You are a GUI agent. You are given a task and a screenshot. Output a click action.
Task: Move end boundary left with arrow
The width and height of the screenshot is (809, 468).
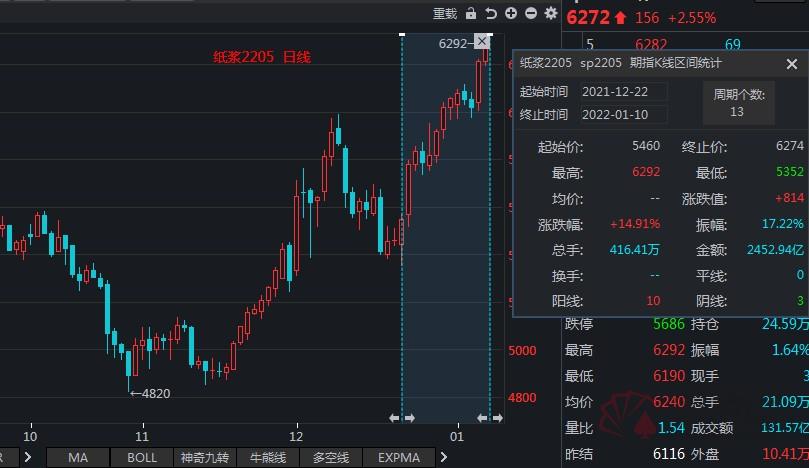pos(482,418)
